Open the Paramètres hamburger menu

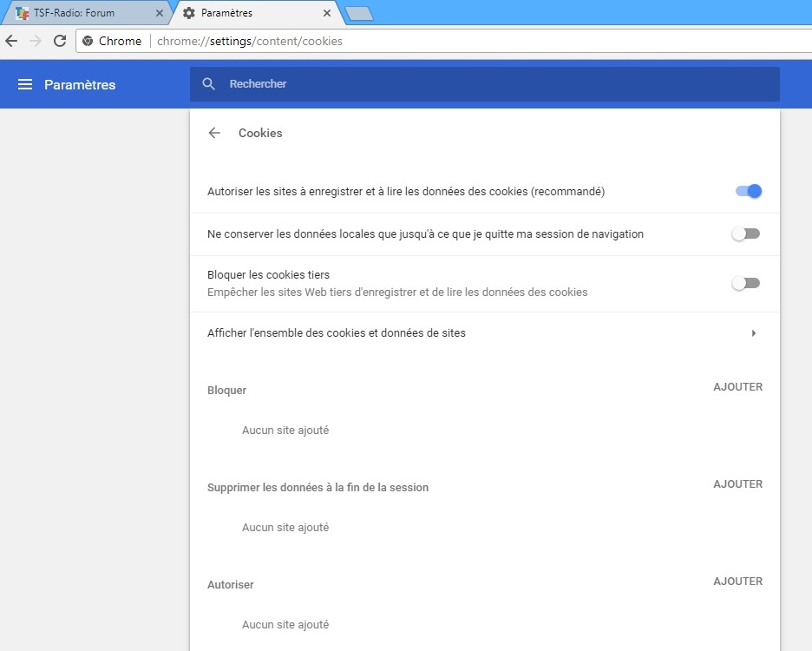pos(25,84)
